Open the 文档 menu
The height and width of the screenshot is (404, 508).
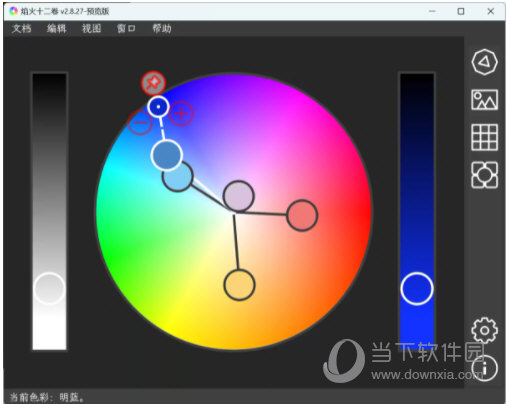coord(22,28)
